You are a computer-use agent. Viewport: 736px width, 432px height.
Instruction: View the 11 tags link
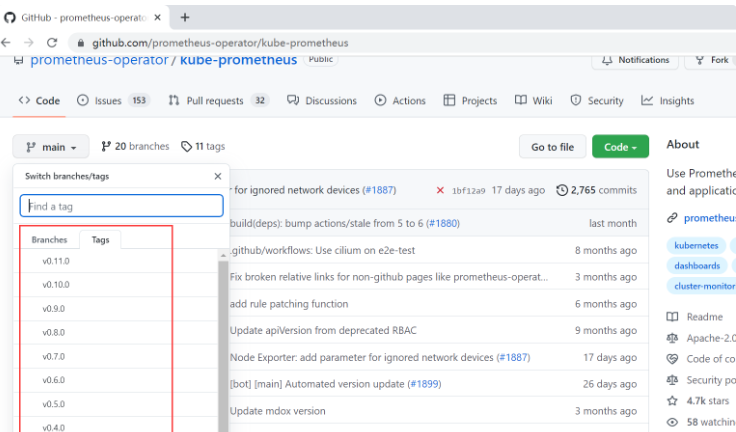tap(203, 147)
